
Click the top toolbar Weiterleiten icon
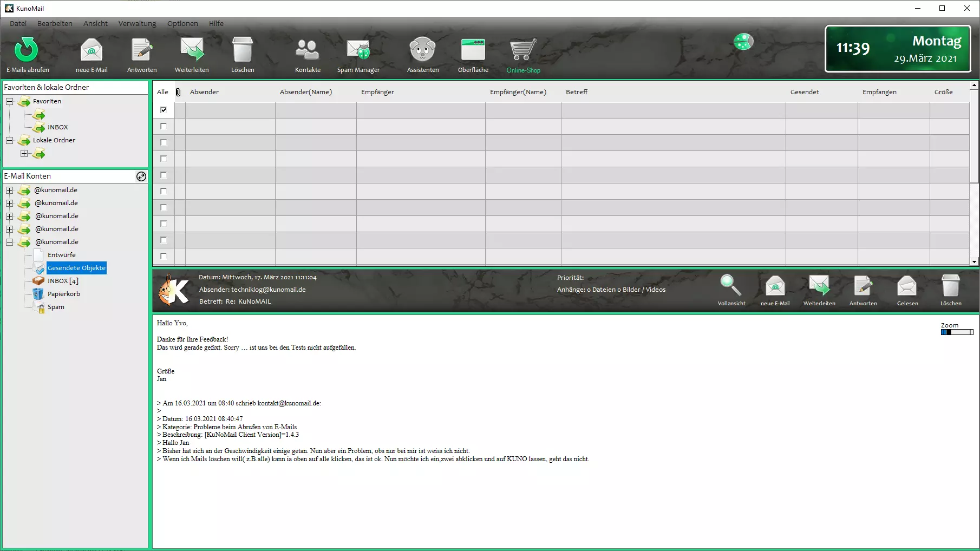click(x=192, y=50)
